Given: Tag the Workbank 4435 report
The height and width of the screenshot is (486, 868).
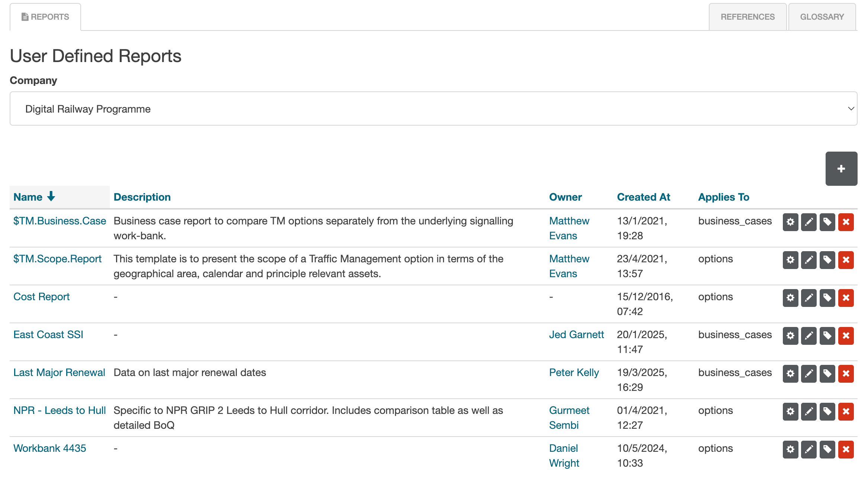Looking at the screenshot, I should (827, 449).
